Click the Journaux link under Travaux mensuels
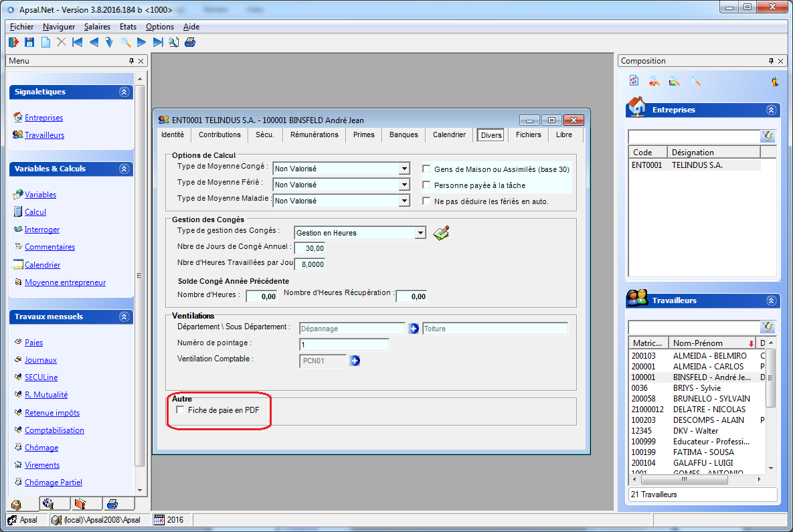The height and width of the screenshot is (532, 793). tap(41, 360)
